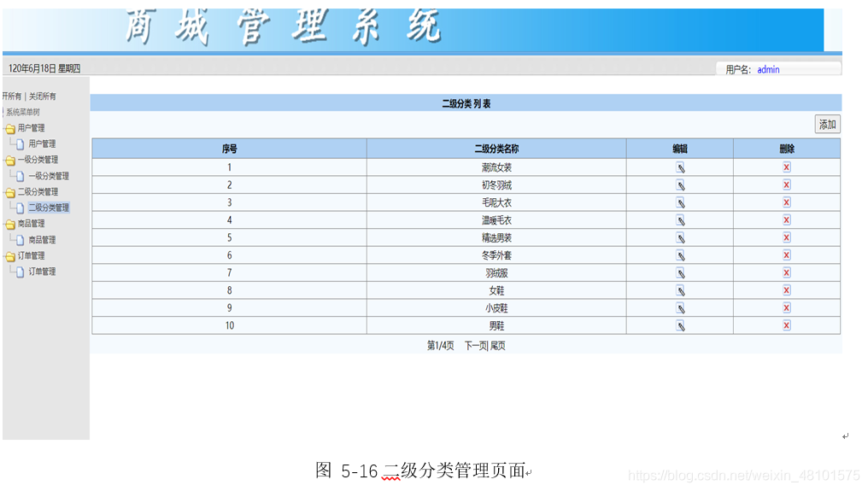Open the 用户管理 page item
868x491 pixels.
[x=42, y=144]
